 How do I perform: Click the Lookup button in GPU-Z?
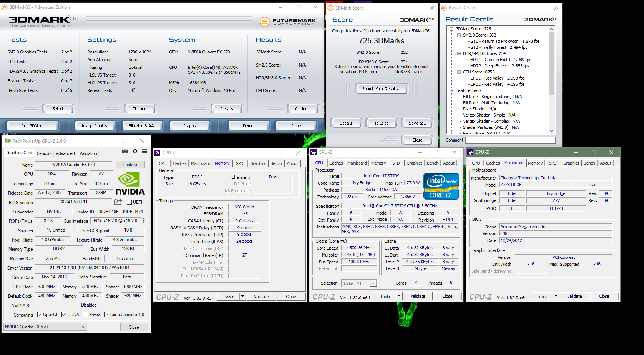(130, 165)
